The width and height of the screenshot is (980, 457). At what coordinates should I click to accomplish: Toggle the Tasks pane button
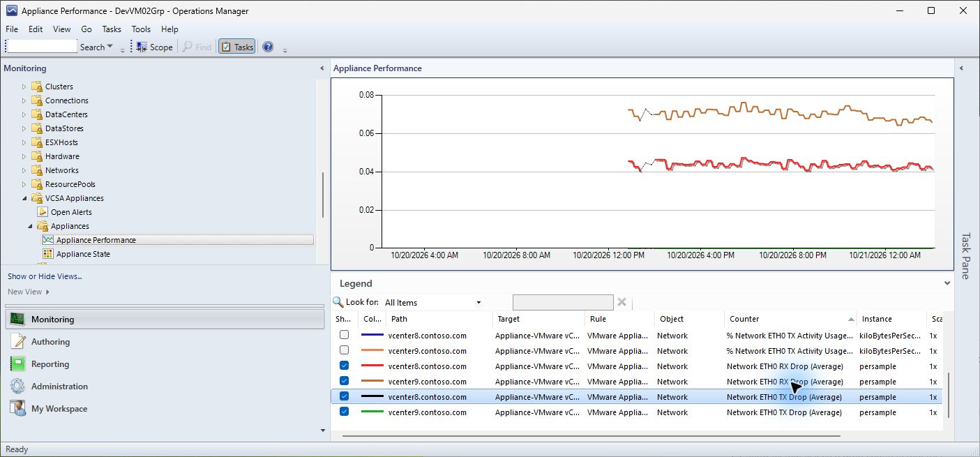coord(236,47)
